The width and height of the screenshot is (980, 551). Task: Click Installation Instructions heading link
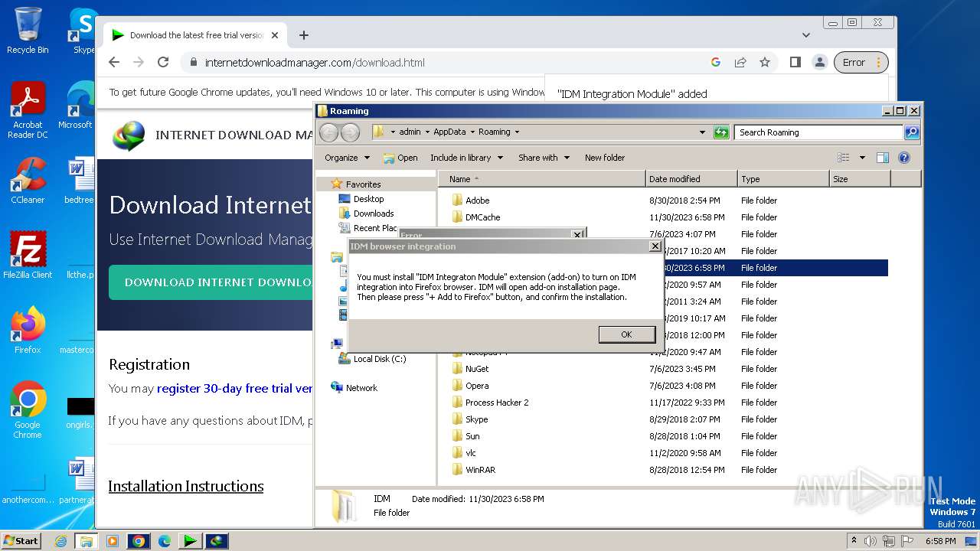coord(186,486)
